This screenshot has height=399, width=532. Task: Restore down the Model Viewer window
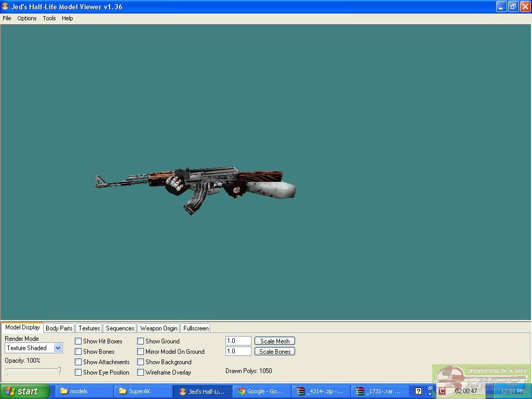(x=513, y=6)
